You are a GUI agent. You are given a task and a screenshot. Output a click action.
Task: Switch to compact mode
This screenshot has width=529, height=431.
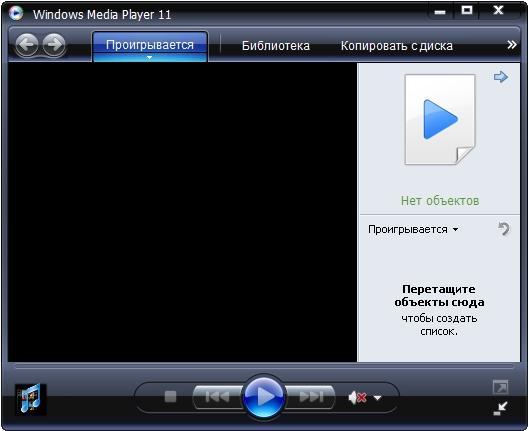[501, 408]
